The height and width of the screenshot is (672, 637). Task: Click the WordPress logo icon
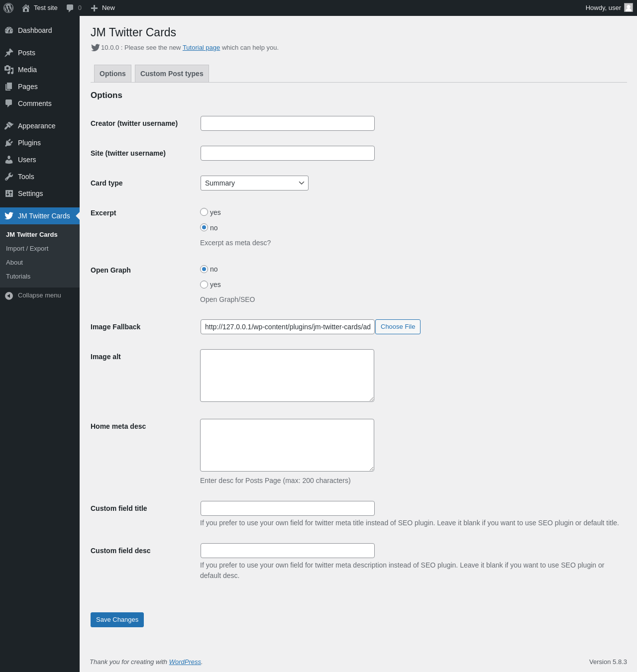point(8,8)
